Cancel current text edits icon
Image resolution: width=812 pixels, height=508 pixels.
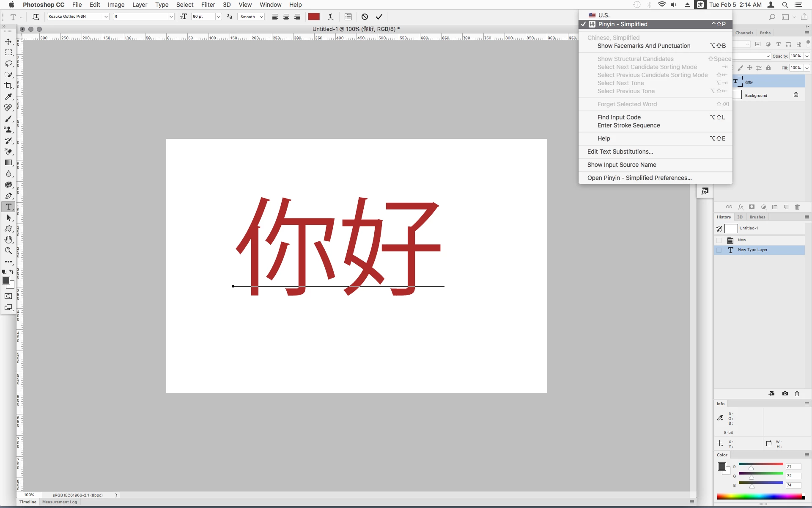pos(365,17)
